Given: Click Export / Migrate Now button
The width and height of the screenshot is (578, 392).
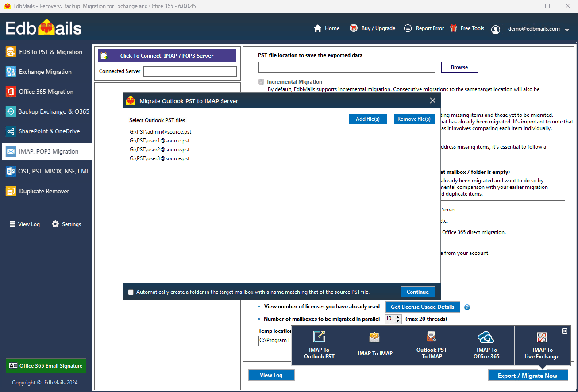Looking at the screenshot, I should 528,376.
